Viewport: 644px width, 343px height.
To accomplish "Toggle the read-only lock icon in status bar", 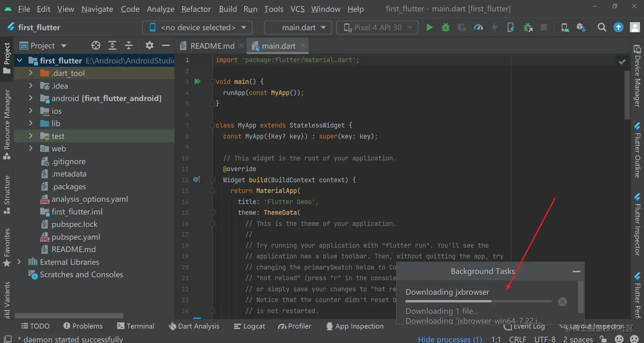I will pos(603,340).
